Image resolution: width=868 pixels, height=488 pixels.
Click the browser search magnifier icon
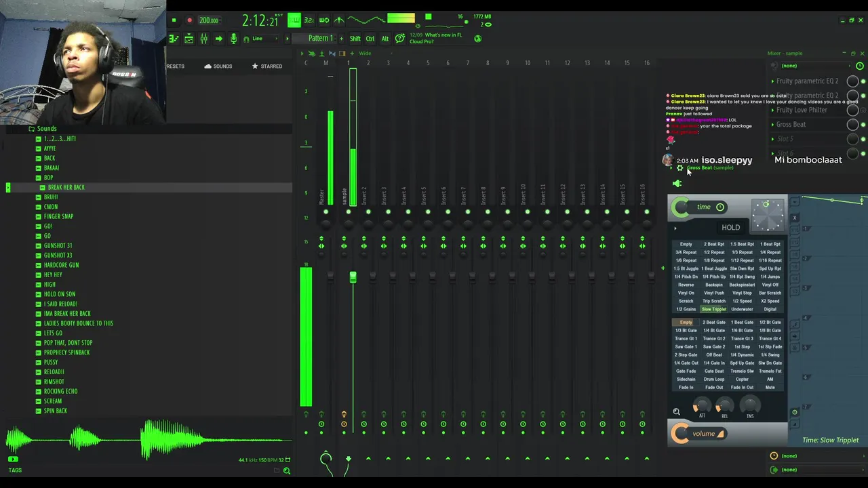tap(287, 470)
